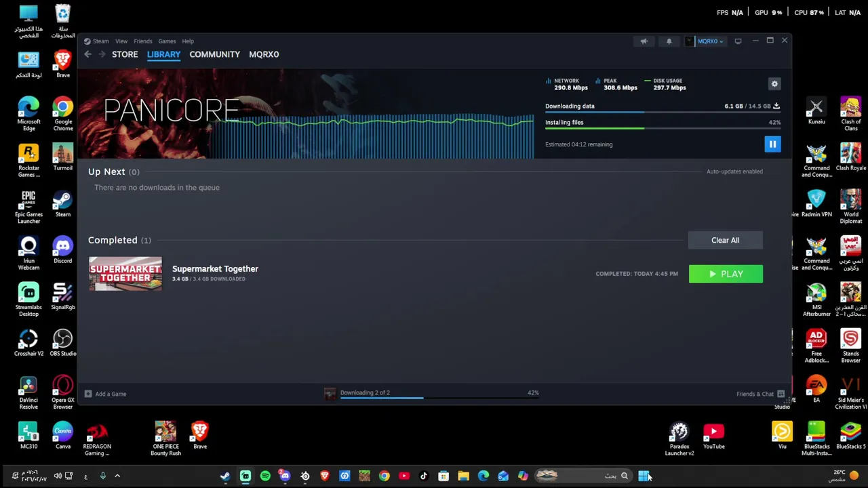Image resolution: width=868 pixels, height=488 pixels.
Task: Open Steam desktop shortcut
Action: point(62,203)
